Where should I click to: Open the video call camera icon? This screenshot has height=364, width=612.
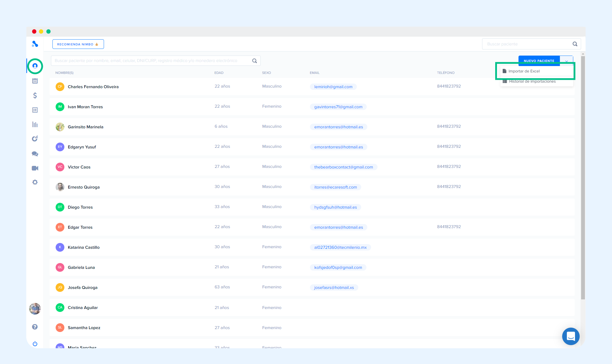coord(35,168)
